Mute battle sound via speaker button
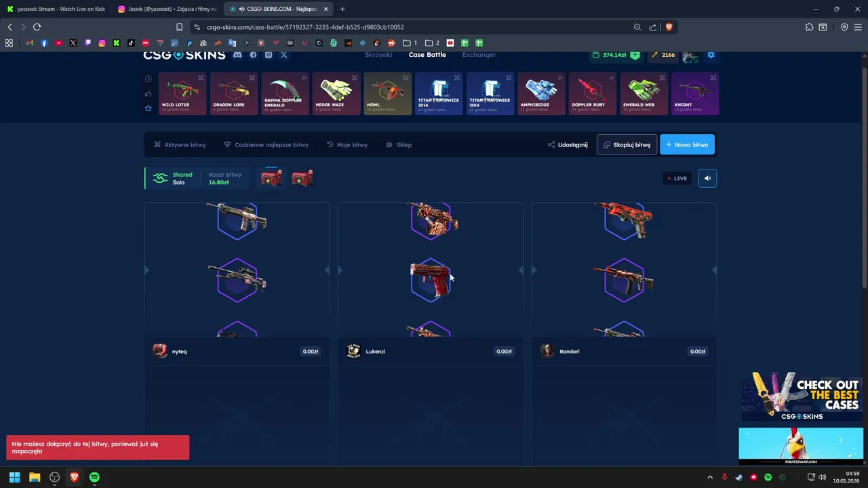The width and height of the screenshot is (868, 488). tap(707, 178)
